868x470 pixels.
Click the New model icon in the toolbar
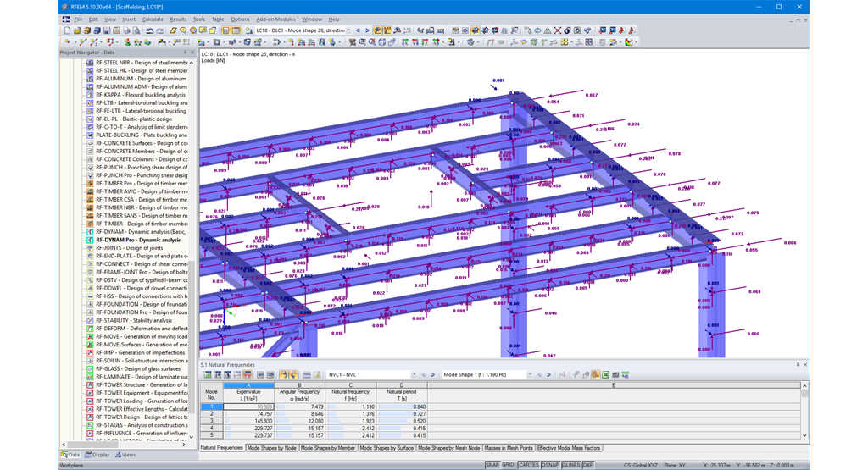[x=67, y=30]
